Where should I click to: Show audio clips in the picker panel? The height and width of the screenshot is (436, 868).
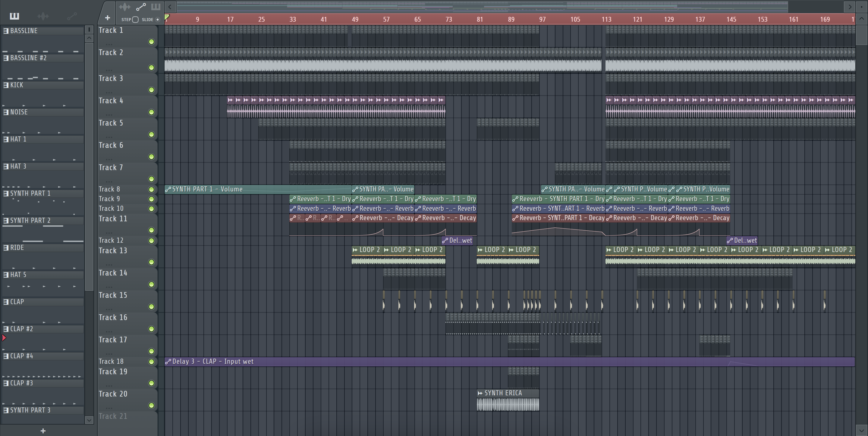tap(43, 16)
